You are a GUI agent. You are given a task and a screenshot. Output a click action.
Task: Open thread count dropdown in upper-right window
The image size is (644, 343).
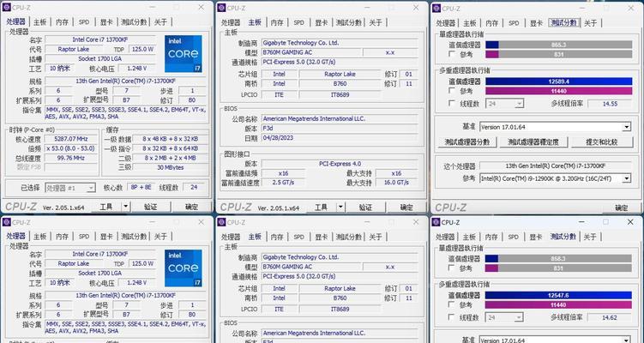tap(520, 104)
